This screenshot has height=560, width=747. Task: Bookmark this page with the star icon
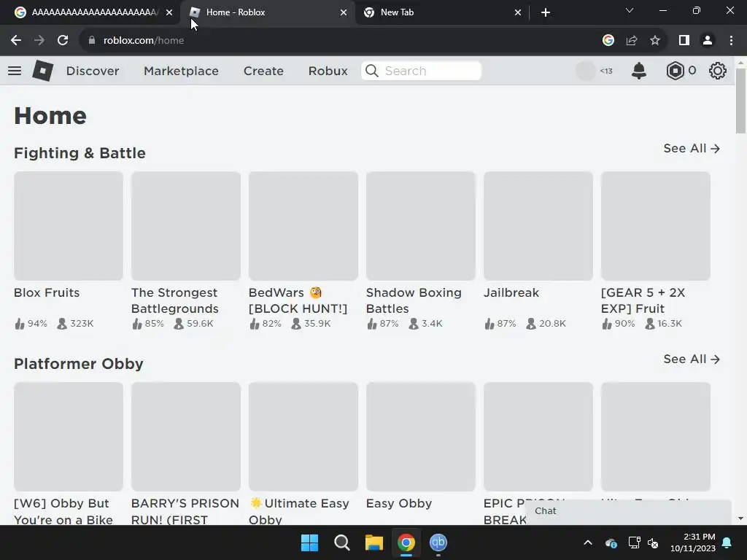pyautogui.click(x=655, y=41)
